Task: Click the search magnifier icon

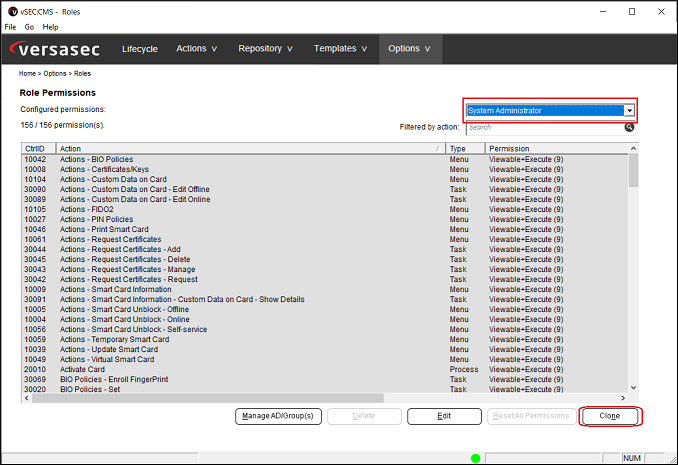Action: [629, 127]
